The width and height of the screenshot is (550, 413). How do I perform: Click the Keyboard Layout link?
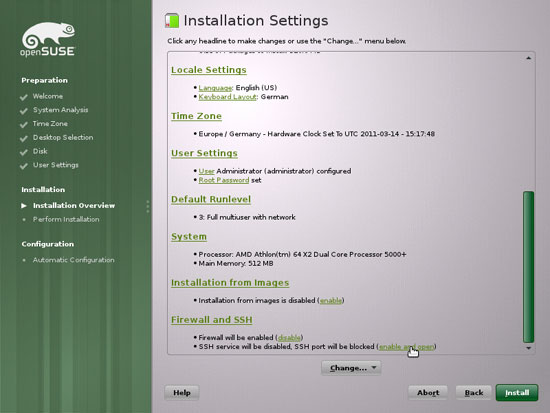(227, 97)
